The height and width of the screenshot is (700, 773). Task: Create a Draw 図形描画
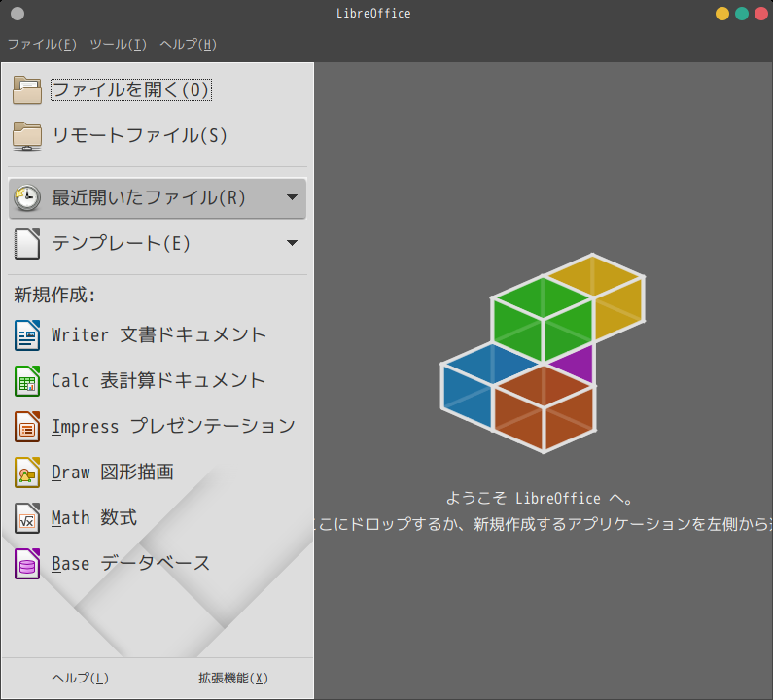113,472
